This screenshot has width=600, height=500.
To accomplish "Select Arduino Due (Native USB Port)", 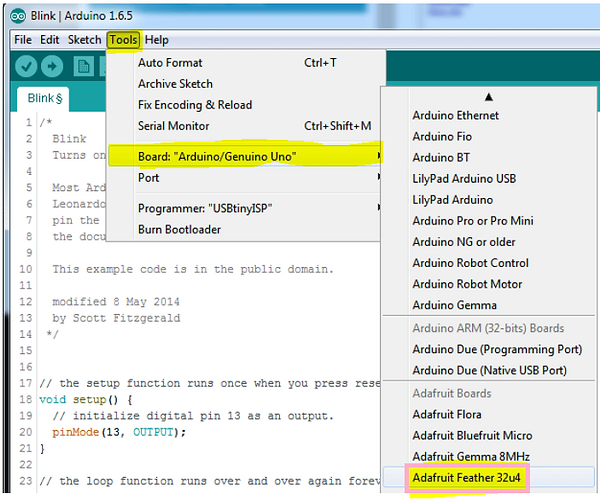I will tap(489, 370).
